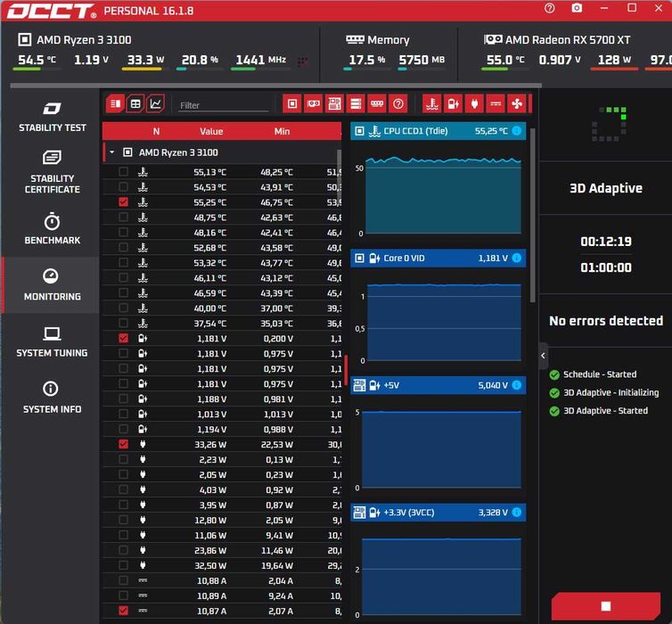Check the box for the 10,88 A row
This screenshot has width=672, height=624.
click(123, 580)
